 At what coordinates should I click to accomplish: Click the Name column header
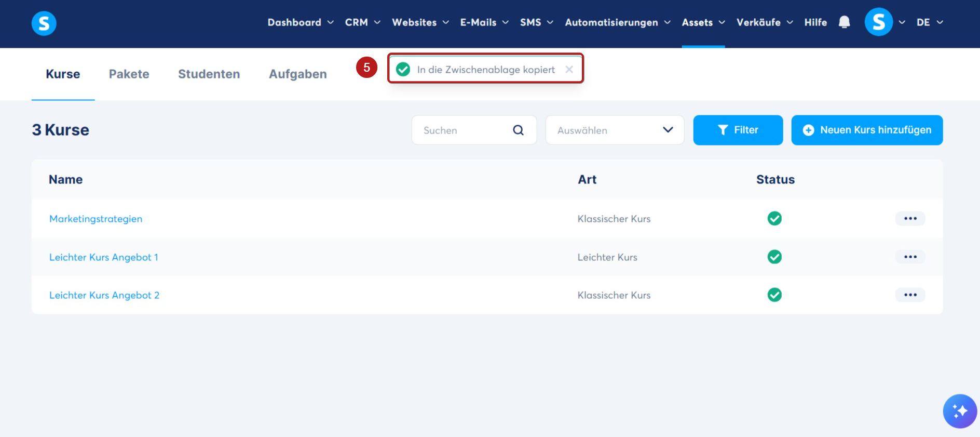[65, 179]
